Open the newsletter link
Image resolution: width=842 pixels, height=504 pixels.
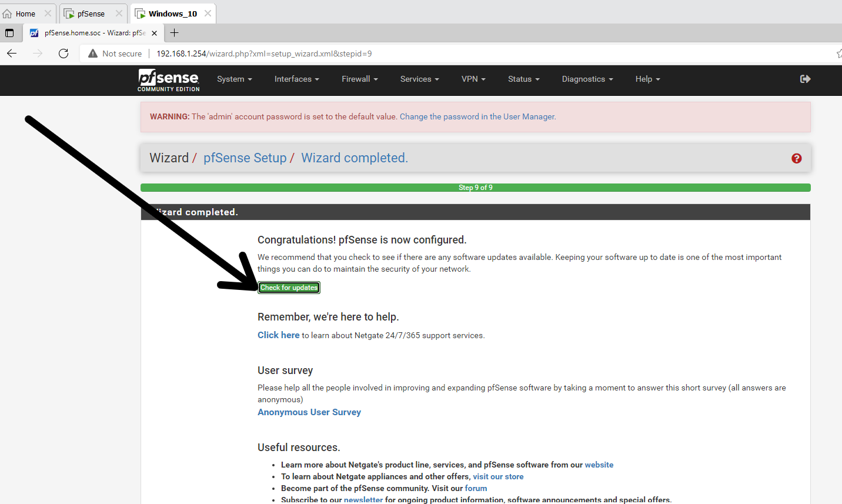coord(363,499)
